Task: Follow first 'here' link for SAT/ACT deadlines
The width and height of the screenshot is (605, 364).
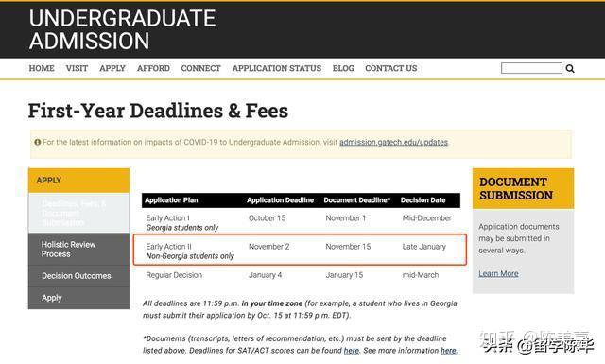Action: tap(351, 351)
